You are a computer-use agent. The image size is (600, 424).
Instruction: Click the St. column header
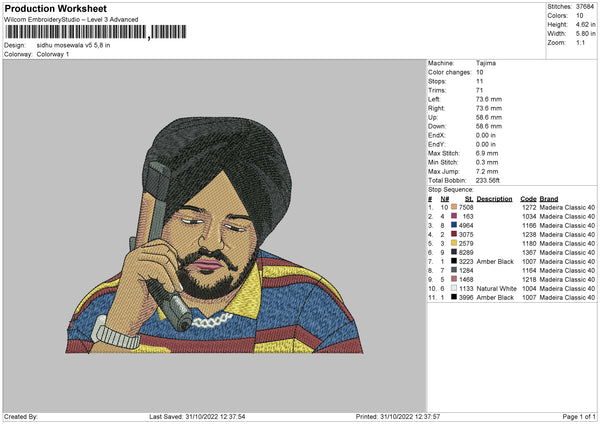[x=469, y=199]
